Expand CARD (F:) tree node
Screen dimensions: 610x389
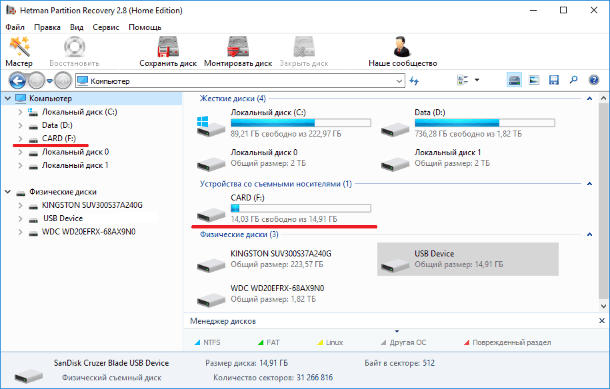point(20,138)
